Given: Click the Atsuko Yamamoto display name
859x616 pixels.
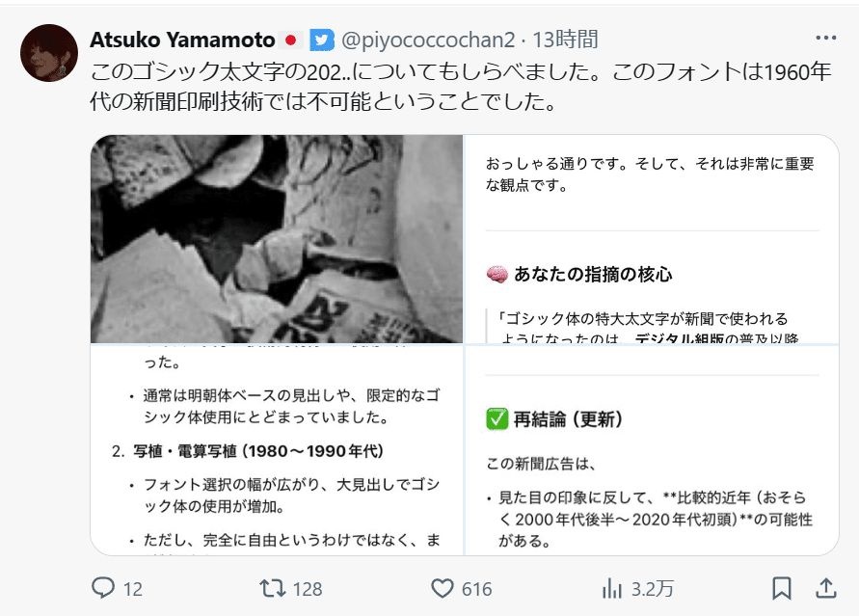Looking at the screenshot, I should [182, 40].
